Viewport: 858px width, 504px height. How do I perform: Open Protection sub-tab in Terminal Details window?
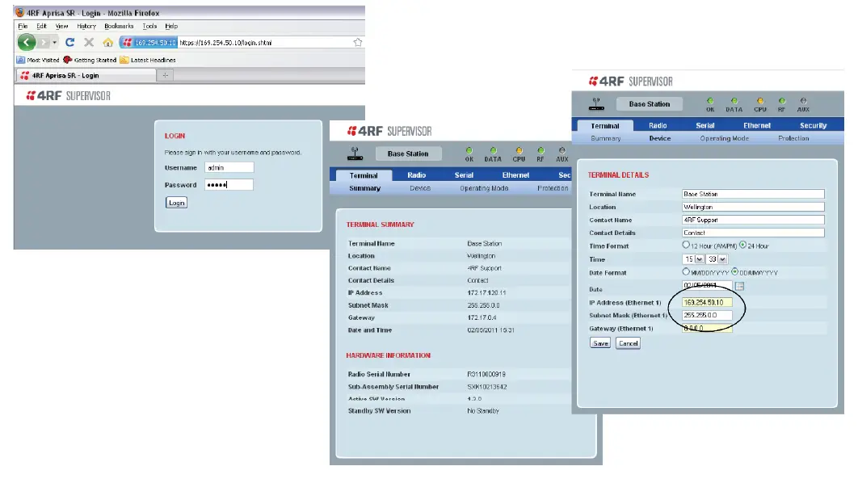pyautogui.click(x=793, y=138)
